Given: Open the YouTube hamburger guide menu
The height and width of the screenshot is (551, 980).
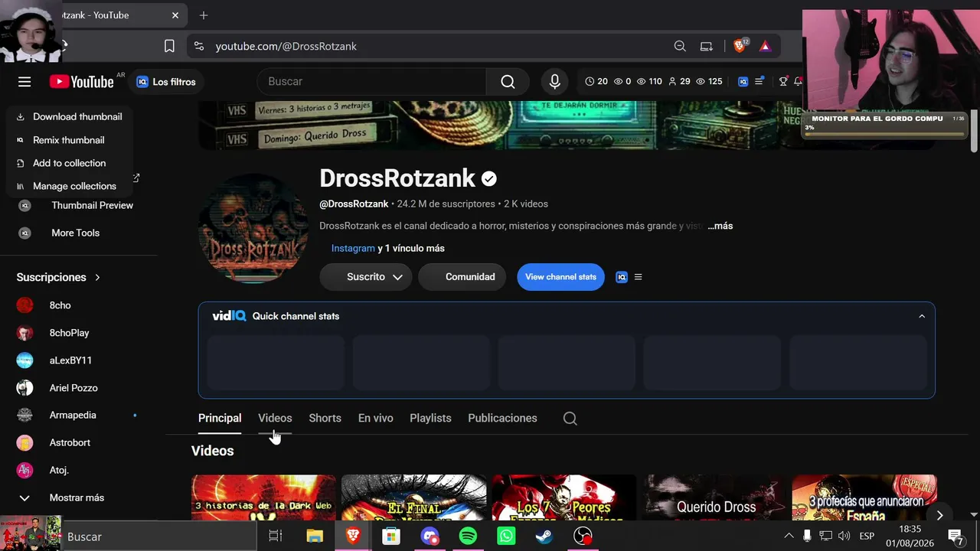Looking at the screenshot, I should pyautogui.click(x=24, y=82).
